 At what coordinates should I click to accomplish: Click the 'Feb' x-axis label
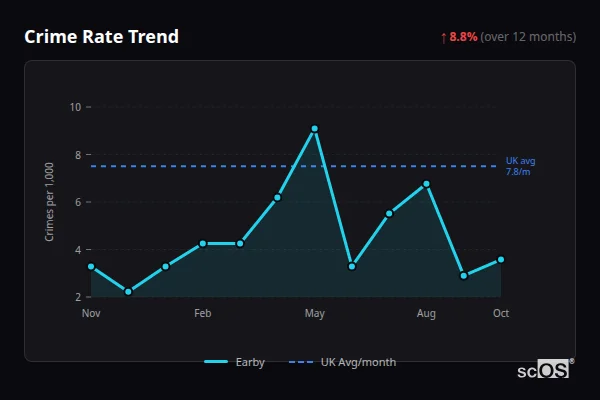(203, 313)
